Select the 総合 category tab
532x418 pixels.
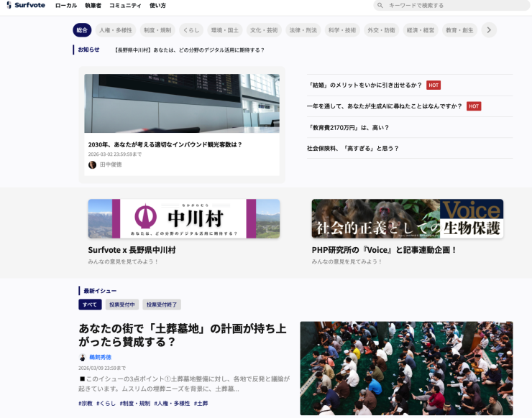(x=82, y=30)
